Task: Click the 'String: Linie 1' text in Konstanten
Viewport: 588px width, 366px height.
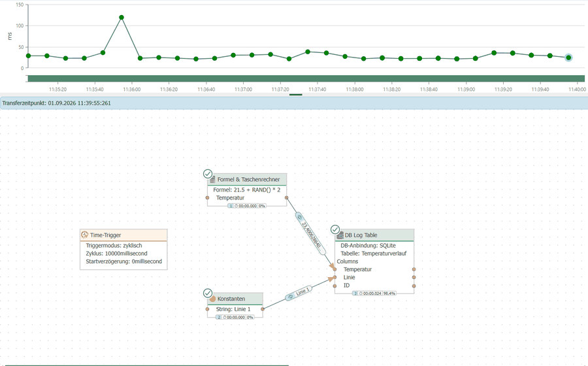Action: tap(233, 309)
